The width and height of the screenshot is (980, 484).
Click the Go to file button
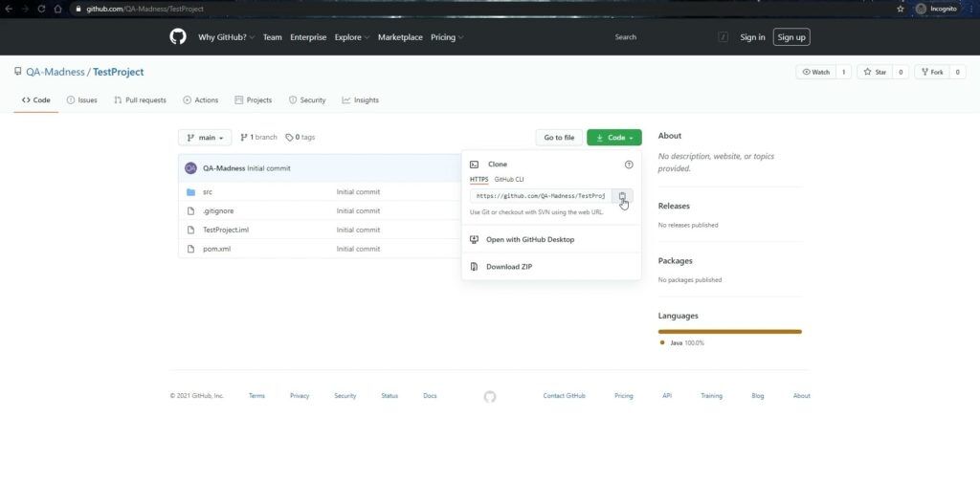point(559,138)
